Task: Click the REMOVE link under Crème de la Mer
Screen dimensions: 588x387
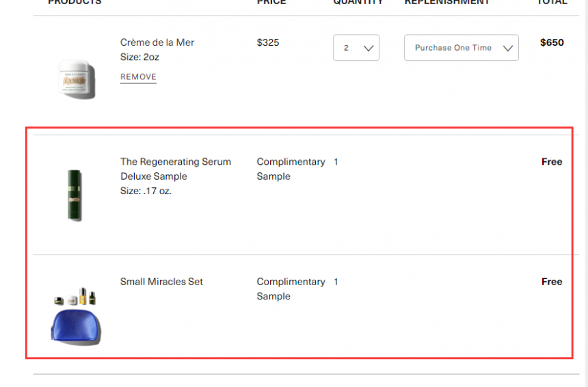Action: tap(138, 77)
